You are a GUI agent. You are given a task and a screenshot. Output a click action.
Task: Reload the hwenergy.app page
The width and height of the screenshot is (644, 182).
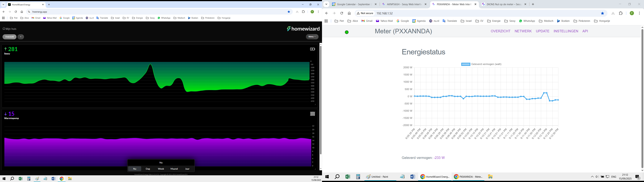pos(16,12)
